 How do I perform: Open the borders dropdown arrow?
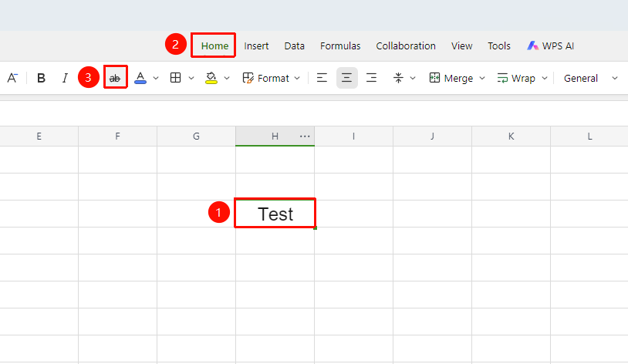click(191, 78)
